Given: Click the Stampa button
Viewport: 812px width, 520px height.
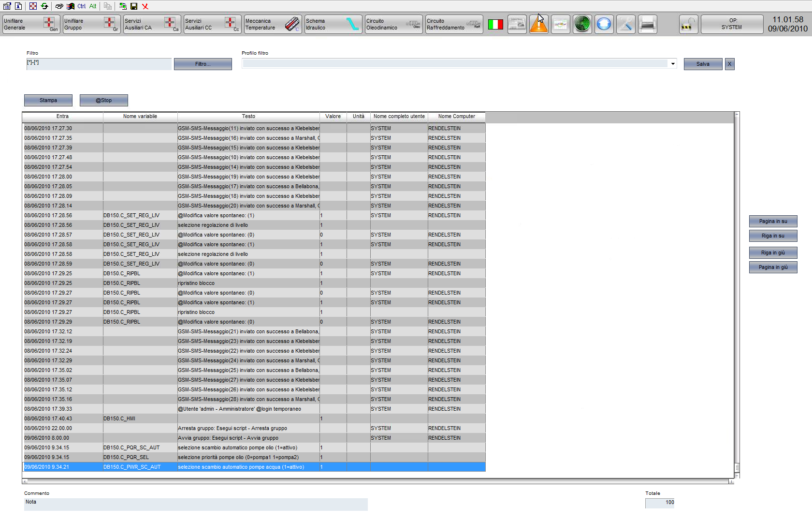Looking at the screenshot, I should [x=48, y=100].
